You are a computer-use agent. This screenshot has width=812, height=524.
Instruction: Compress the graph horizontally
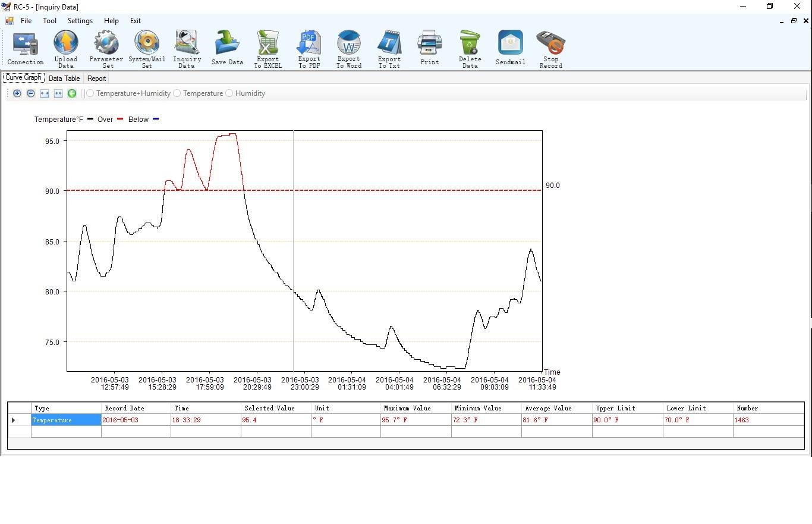click(58, 93)
